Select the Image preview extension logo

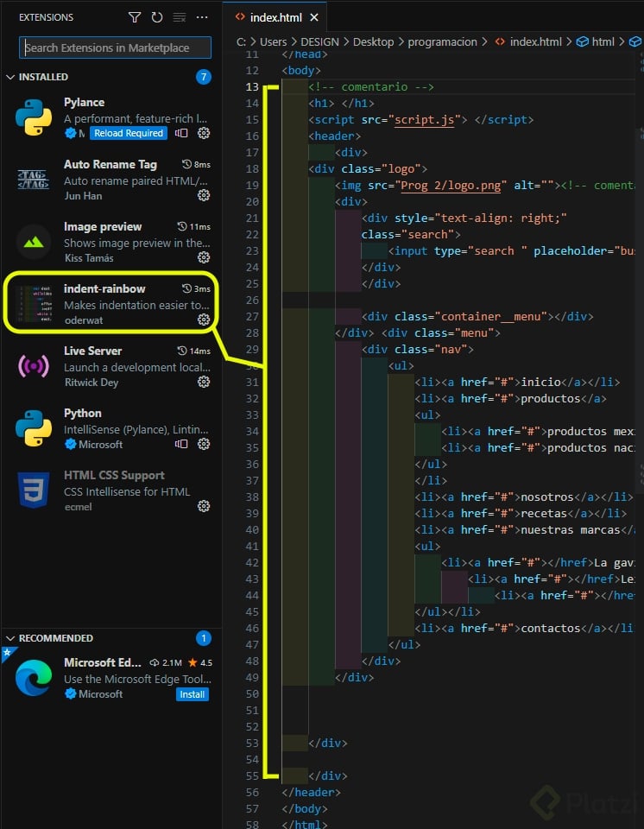pyautogui.click(x=34, y=242)
